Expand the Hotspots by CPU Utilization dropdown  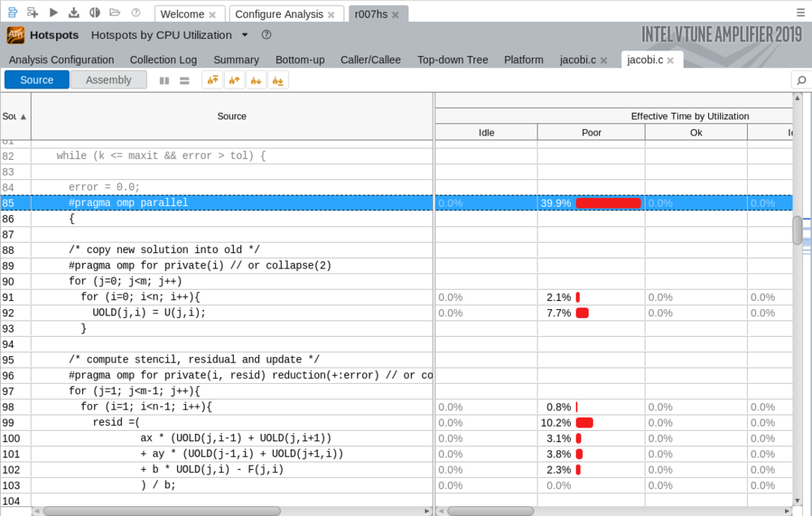click(245, 35)
